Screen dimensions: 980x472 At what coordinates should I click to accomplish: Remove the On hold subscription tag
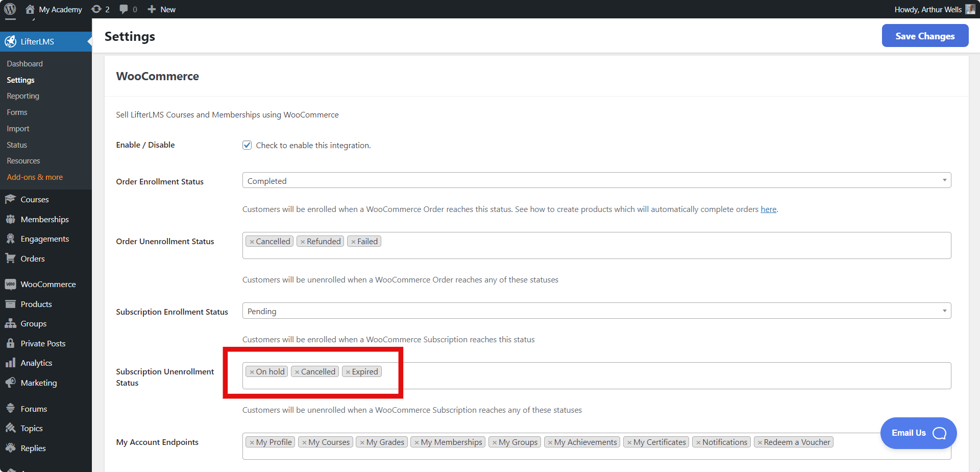252,372
